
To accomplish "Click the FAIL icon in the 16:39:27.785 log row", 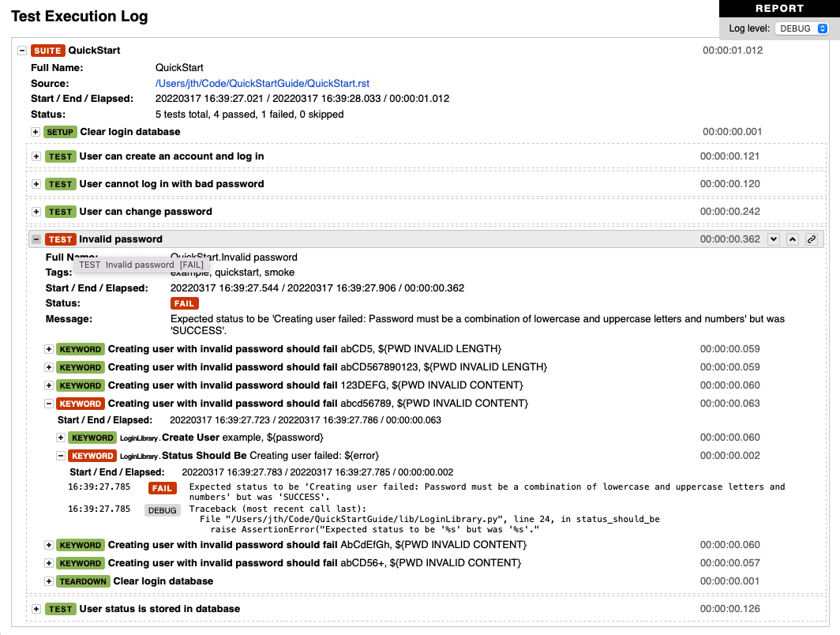I will coord(162,487).
